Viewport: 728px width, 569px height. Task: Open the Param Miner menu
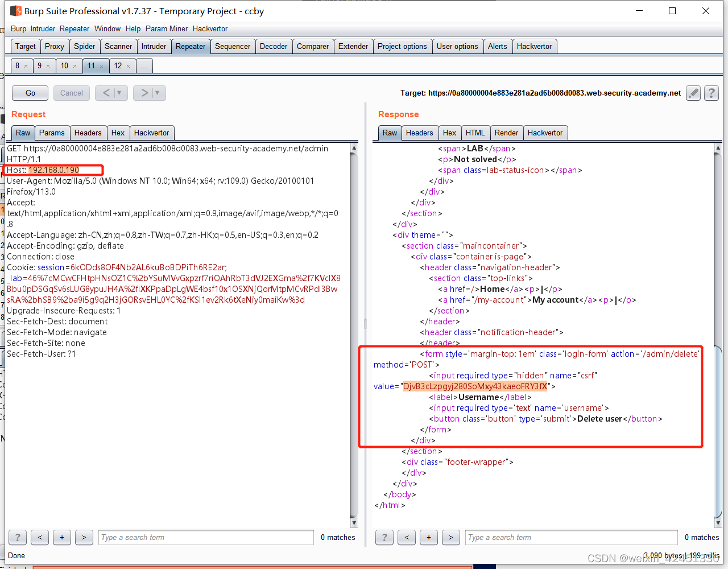point(167,28)
